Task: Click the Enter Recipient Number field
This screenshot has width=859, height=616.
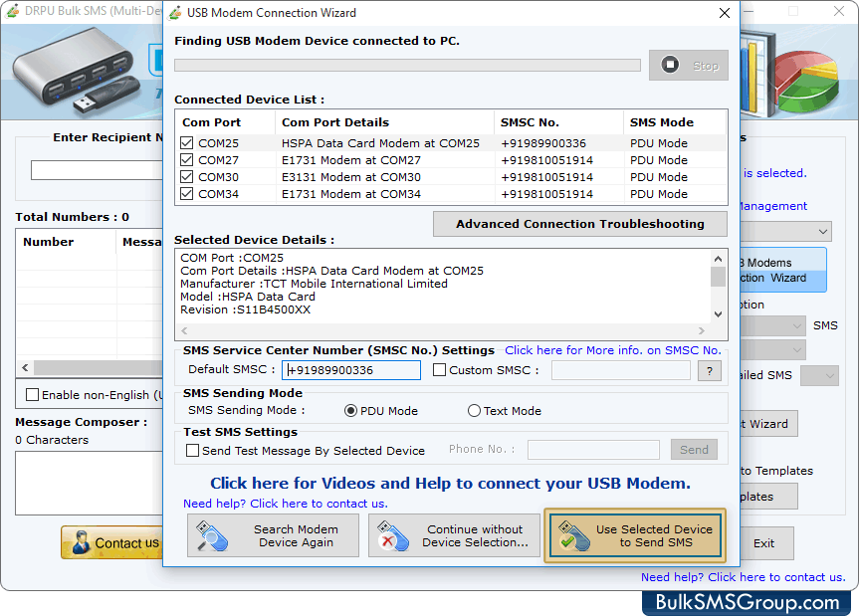Action: tap(97, 170)
